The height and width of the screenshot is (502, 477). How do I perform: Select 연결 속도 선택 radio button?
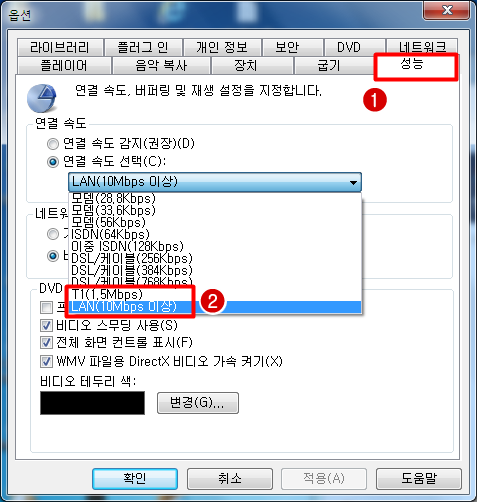[x=53, y=162]
